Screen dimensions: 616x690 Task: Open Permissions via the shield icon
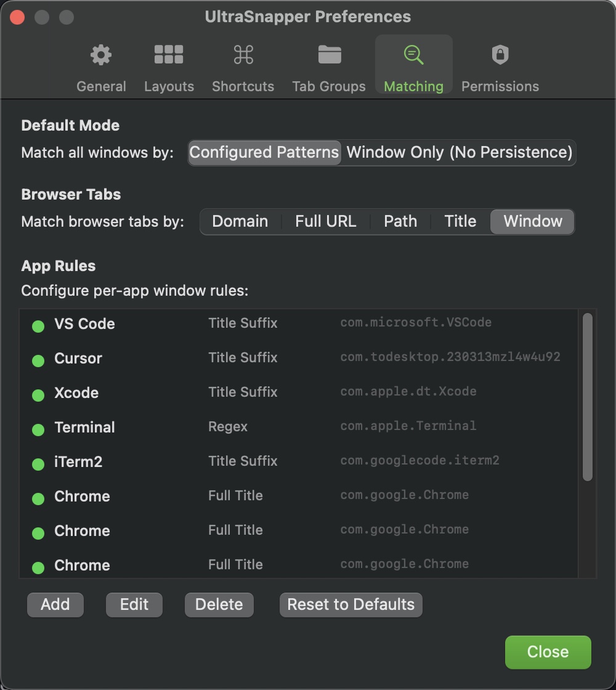500,55
